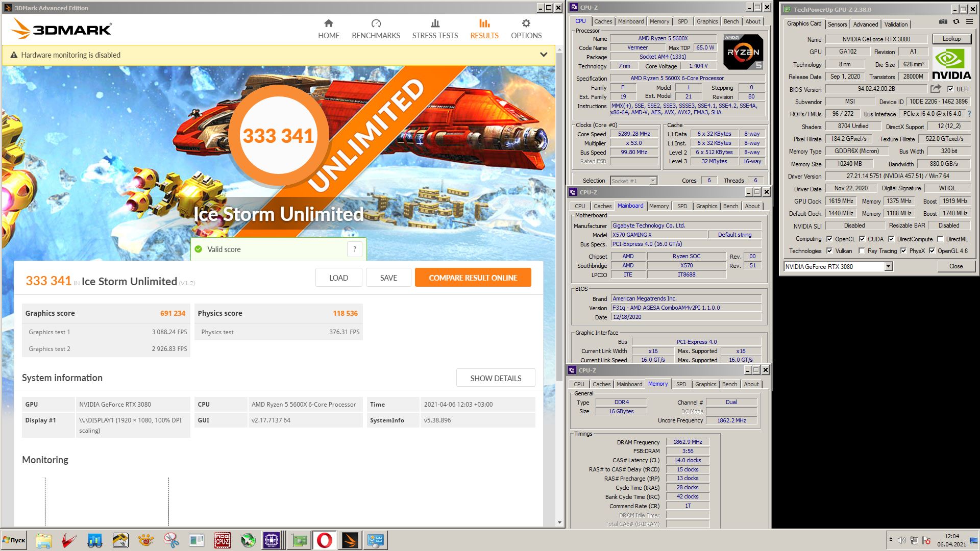Image resolution: width=980 pixels, height=551 pixels.
Task: Click the BIOS export share icon in GPU-Z
Action: coord(936,89)
